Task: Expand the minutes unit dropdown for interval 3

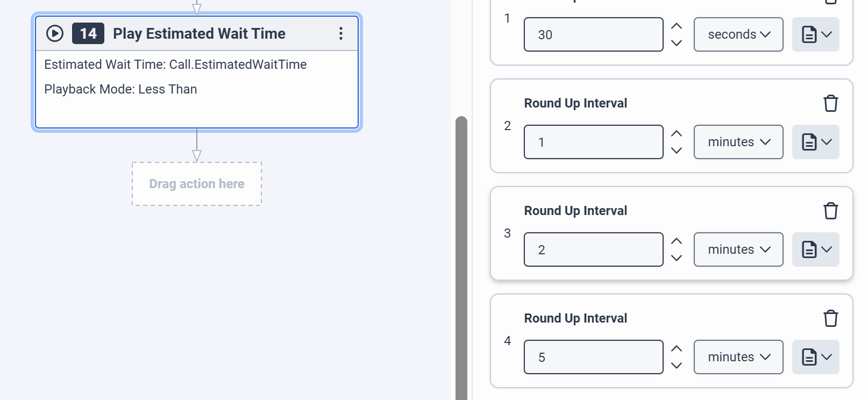Action: tap(738, 249)
